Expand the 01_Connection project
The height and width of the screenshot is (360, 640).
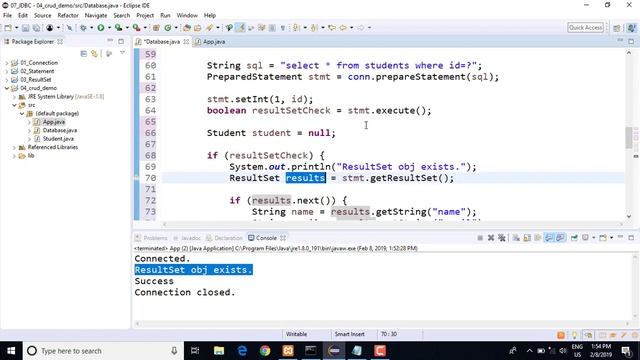(x=7, y=63)
